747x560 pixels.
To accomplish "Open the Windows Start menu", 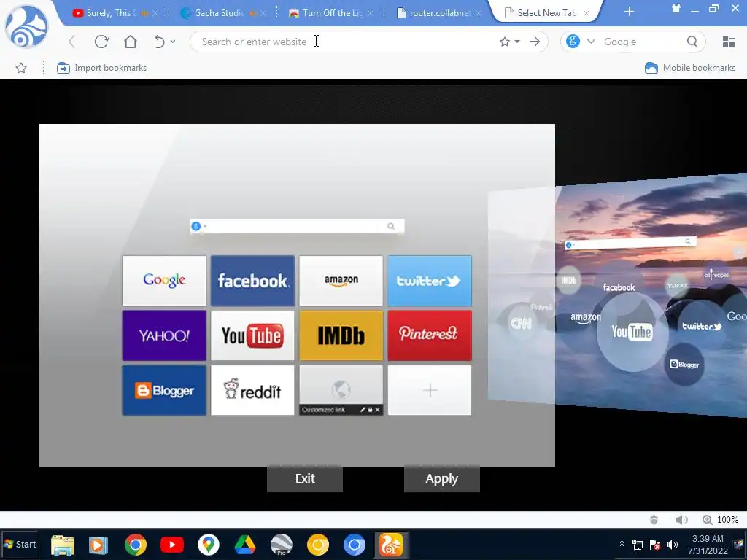I will pos(20,544).
